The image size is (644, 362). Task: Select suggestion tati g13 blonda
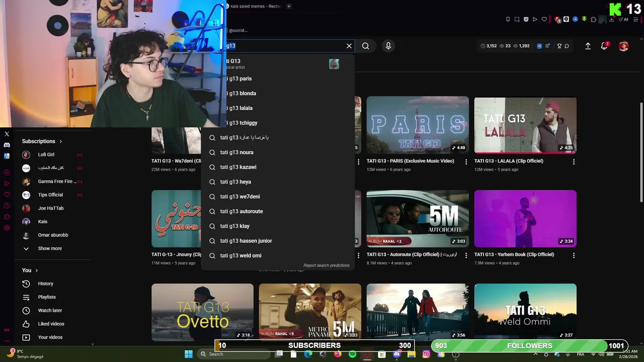[x=278, y=94]
